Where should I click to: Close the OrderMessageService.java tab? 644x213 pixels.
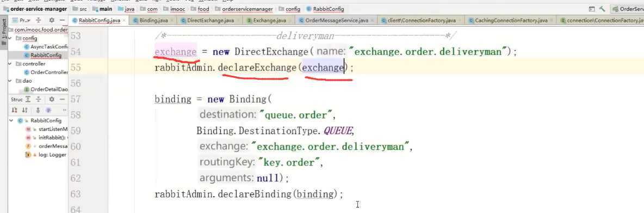(371, 20)
